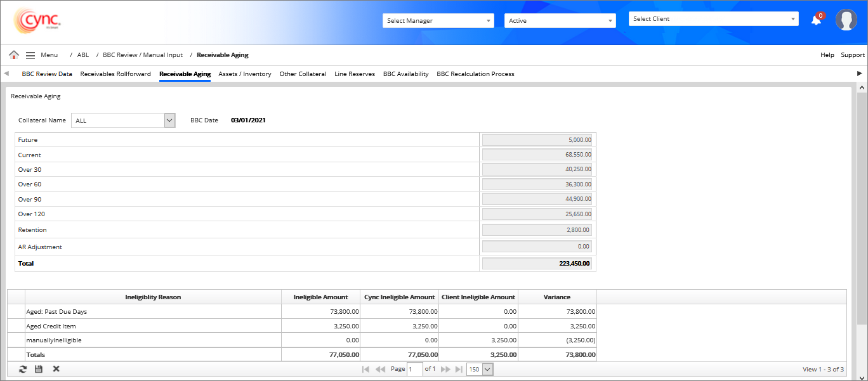Expand the Select Client dropdown
Screen dimensions: 868x381
click(713, 19)
